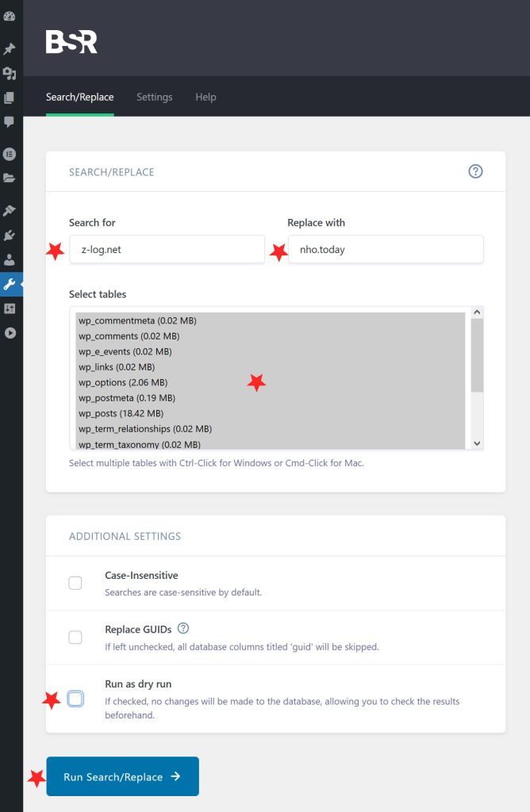This screenshot has width=530, height=812.
Task: Open Posts via the pushpin icon
Action: [x=10, y=49]
